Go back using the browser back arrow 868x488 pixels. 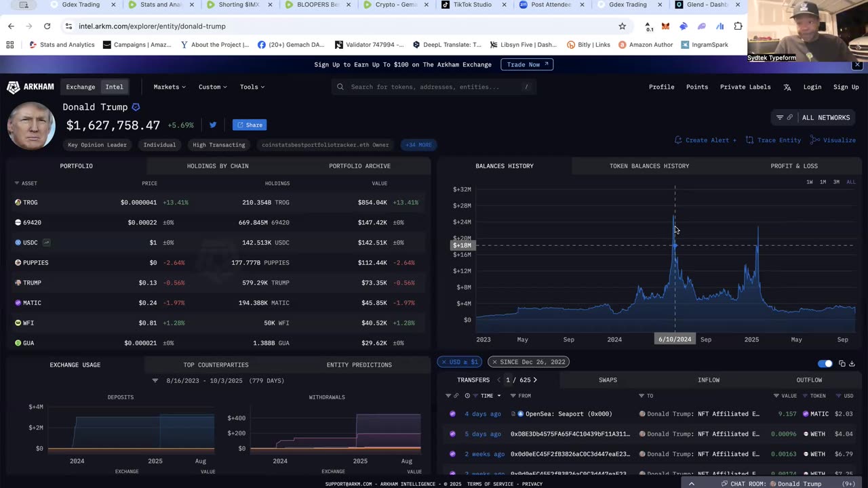pyautogui.click(x=11, y=26)
